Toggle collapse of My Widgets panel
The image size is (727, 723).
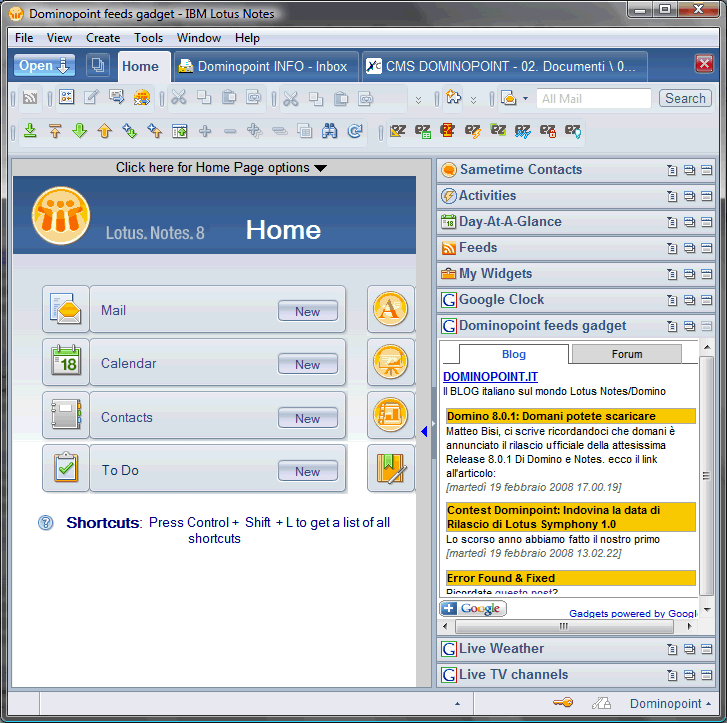pyautogui.click(x=706, y=274)
